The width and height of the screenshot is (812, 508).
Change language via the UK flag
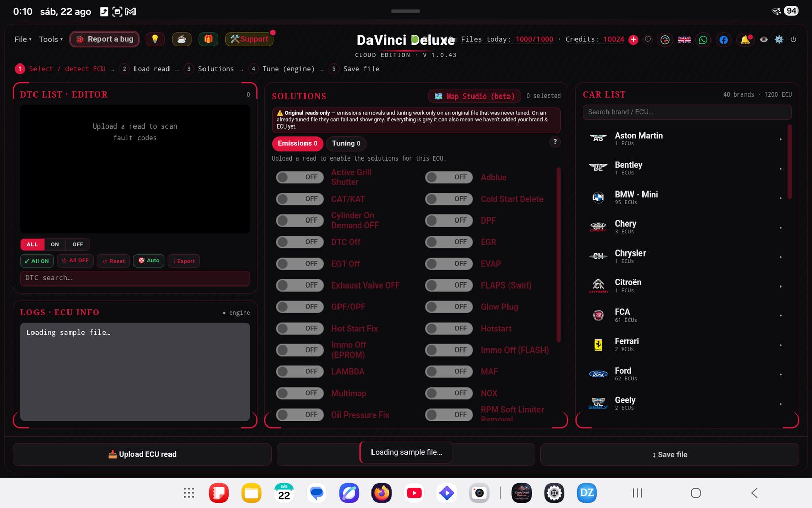(x=684, y=40)
